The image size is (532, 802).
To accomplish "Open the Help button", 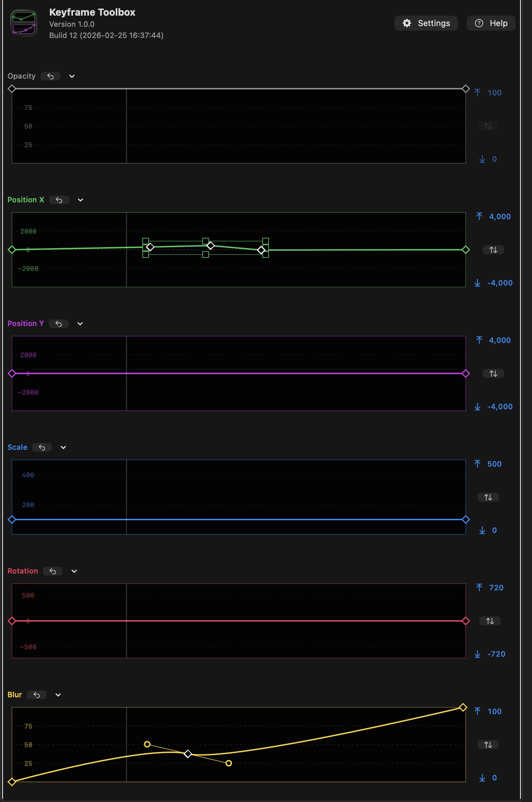I will click(x=491, y=23).
